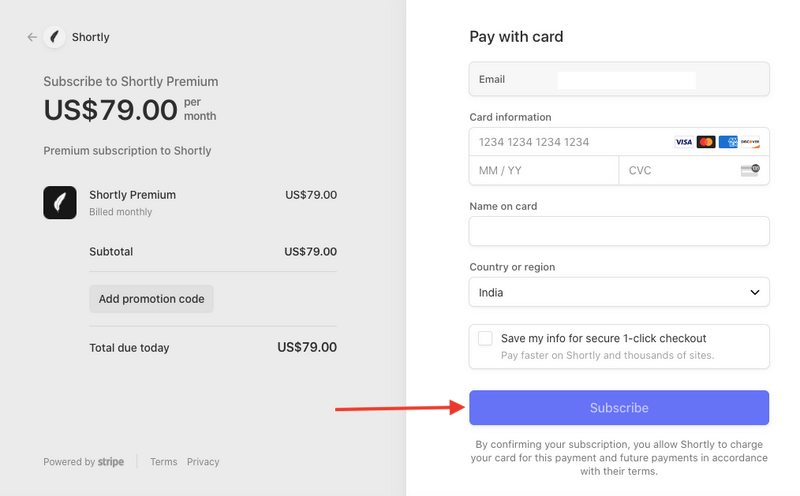Click the CVC input field
Viewport: 800px width, 496px height.
coord(680,171)
